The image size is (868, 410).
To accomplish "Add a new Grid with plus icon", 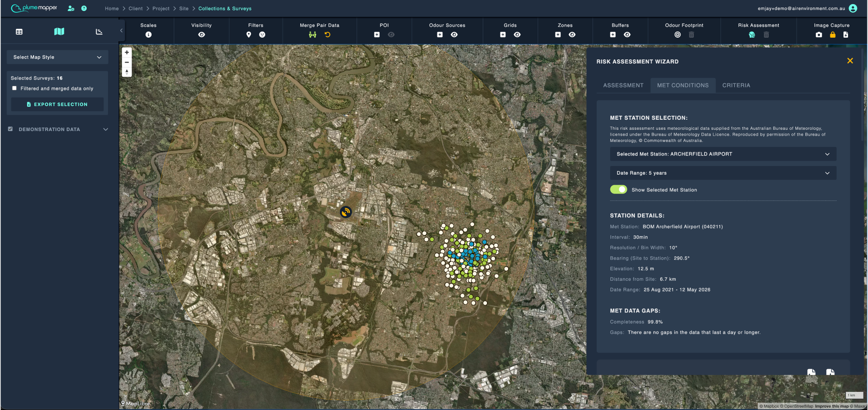I will (x=503, y=35).
